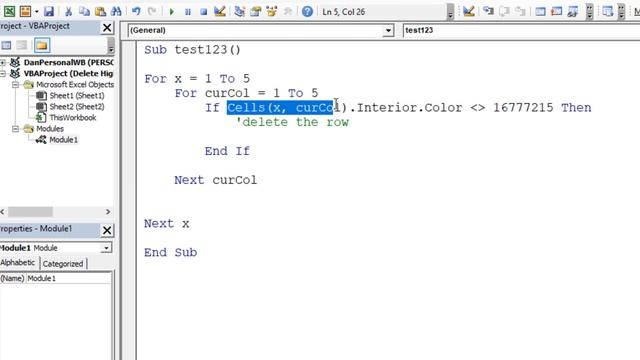This screenshot has height=360, width=640.
Task: Switch to the Categorized tab
Action: click(x=63, y=264)
